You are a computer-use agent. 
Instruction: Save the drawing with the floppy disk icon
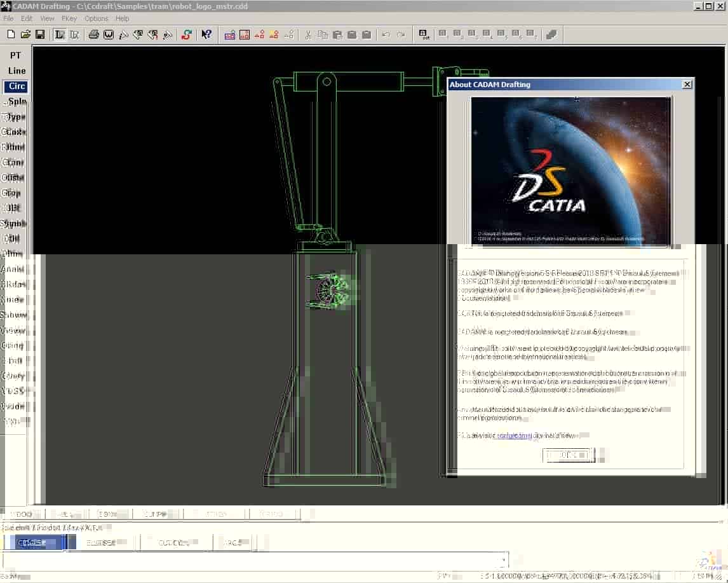click(40, 34)
